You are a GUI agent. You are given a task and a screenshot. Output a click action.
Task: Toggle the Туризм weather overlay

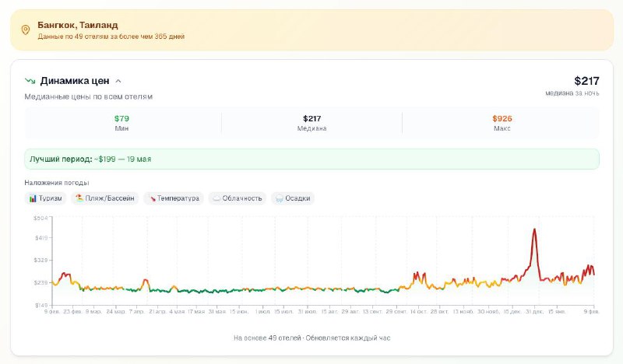[x=45, y=198]
